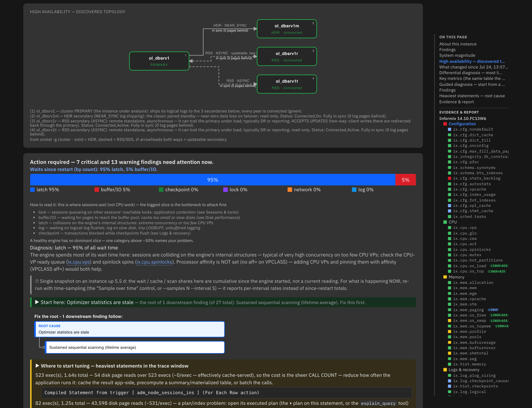Jump to 'About this instance' section

[x=458, y=44]
